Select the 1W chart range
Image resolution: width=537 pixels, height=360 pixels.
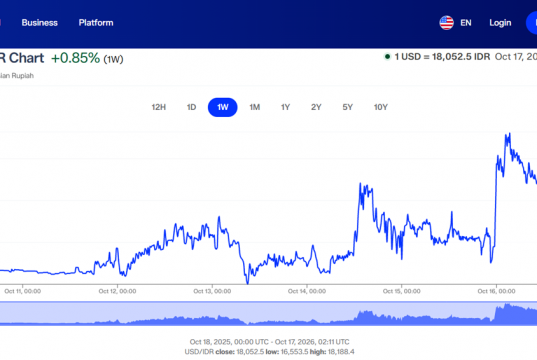[223, 107]
